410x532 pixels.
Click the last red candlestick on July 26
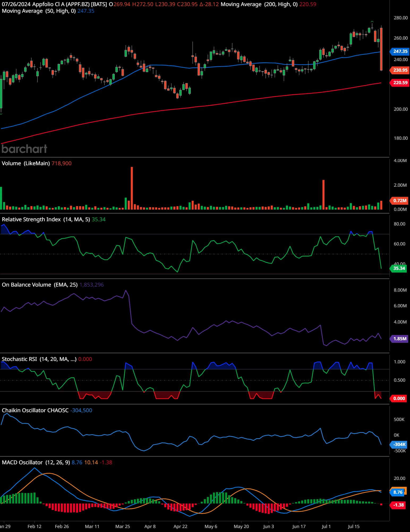pyautogui.click(x=381, y=49)
